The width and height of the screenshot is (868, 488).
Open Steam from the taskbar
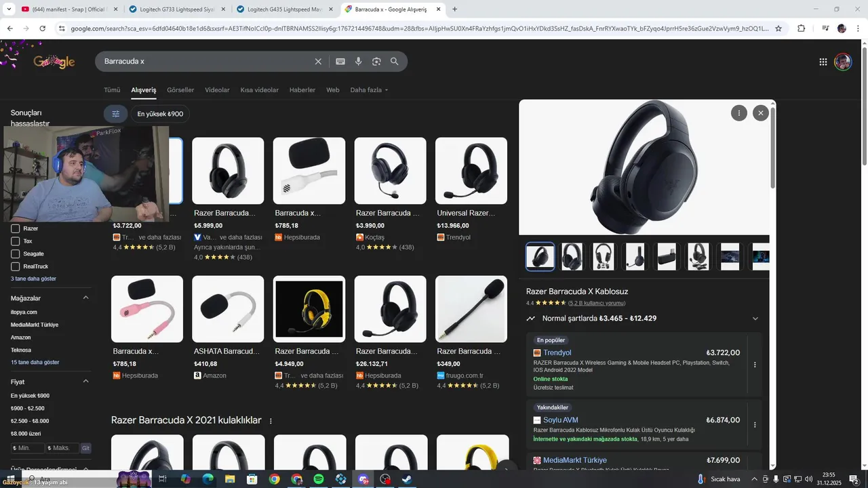click(x=407, y=479)
